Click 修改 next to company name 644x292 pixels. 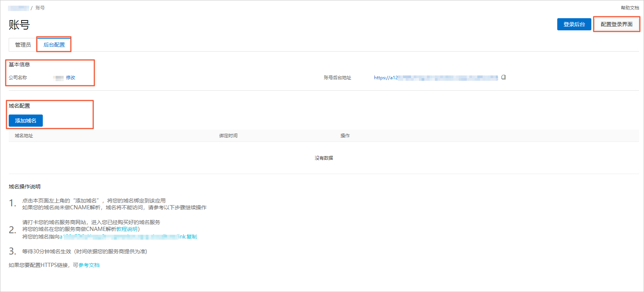[x=70, y=77]
